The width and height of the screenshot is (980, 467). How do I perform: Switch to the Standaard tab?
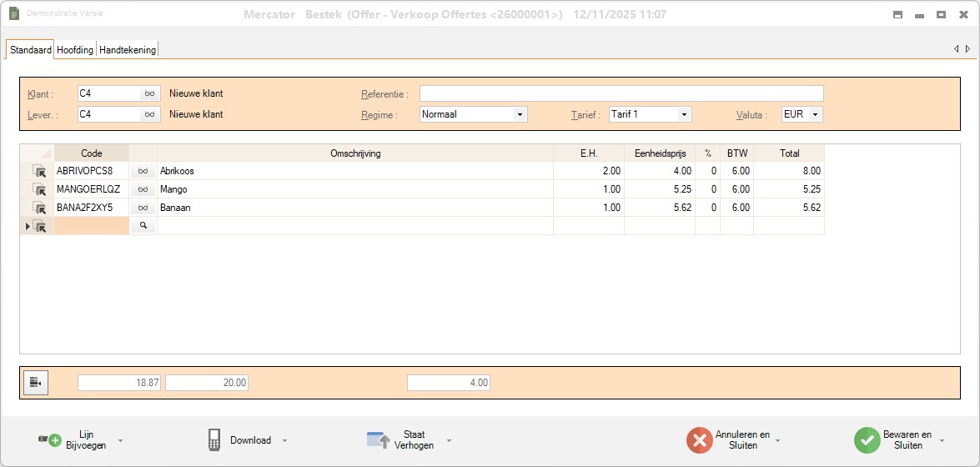point(31,50)
